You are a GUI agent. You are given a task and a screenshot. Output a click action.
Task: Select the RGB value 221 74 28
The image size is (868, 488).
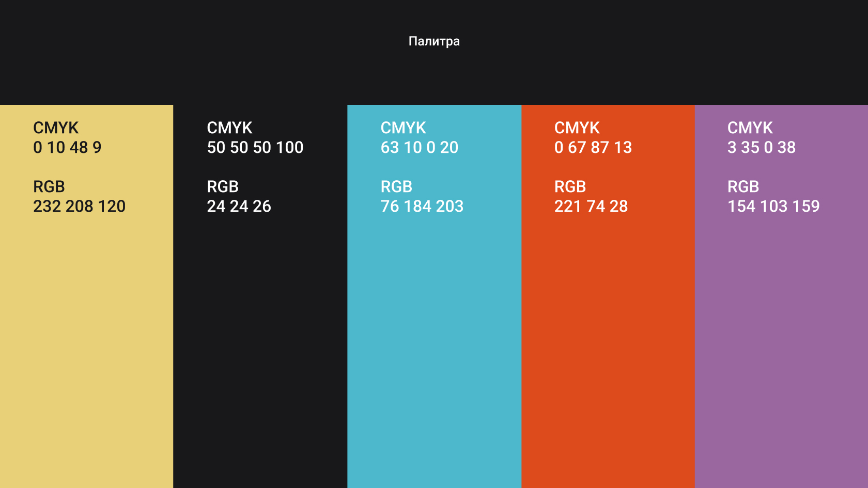(x=591, y=207)
